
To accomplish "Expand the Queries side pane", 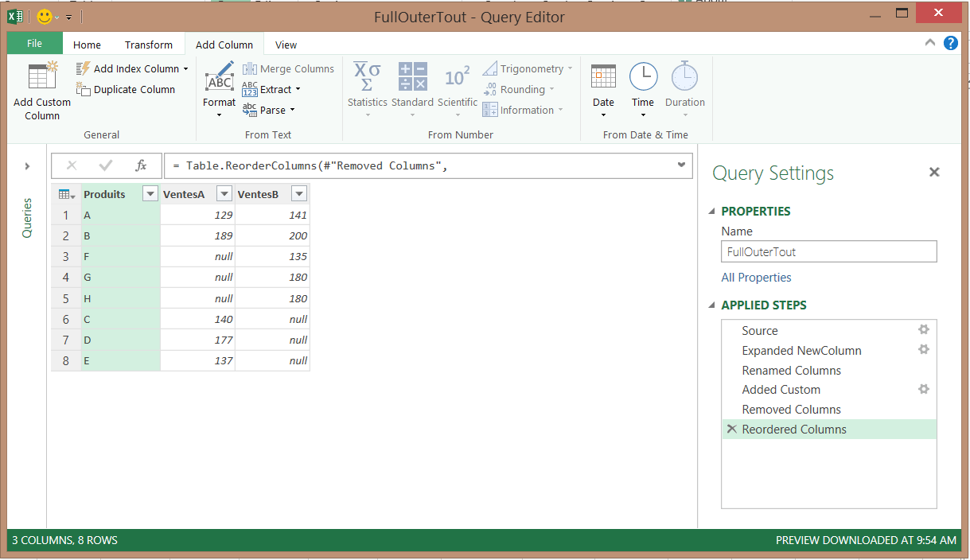I will click(27, 166).
